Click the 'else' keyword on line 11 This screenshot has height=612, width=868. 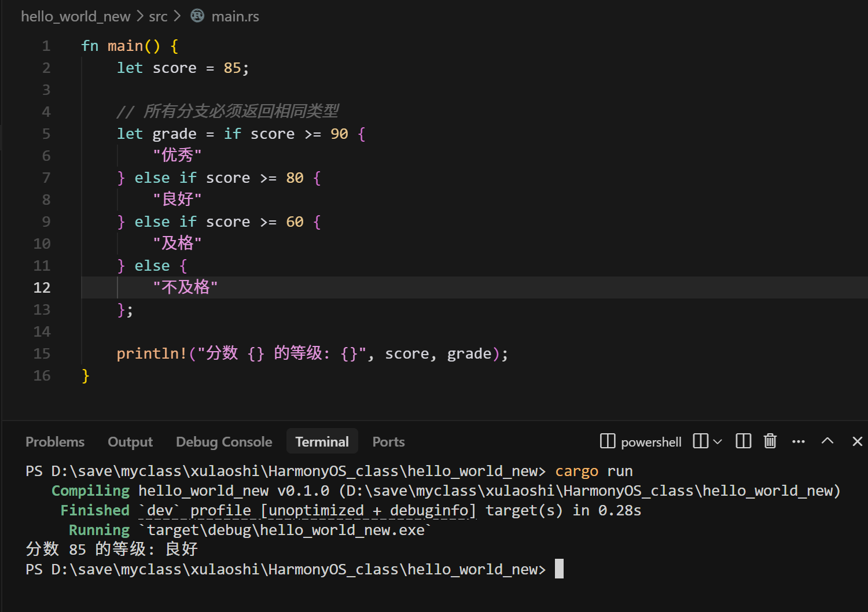click(x=152, y=266)
